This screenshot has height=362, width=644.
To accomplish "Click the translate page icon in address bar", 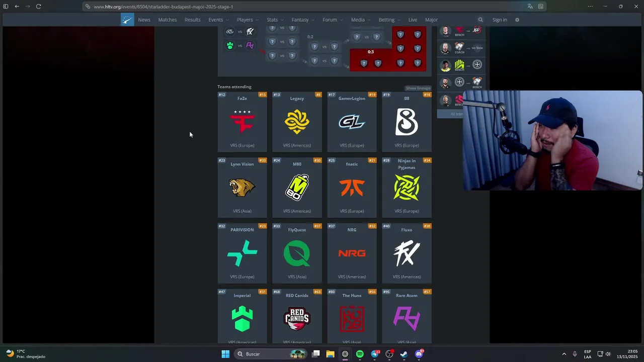I will click(530, 7).
